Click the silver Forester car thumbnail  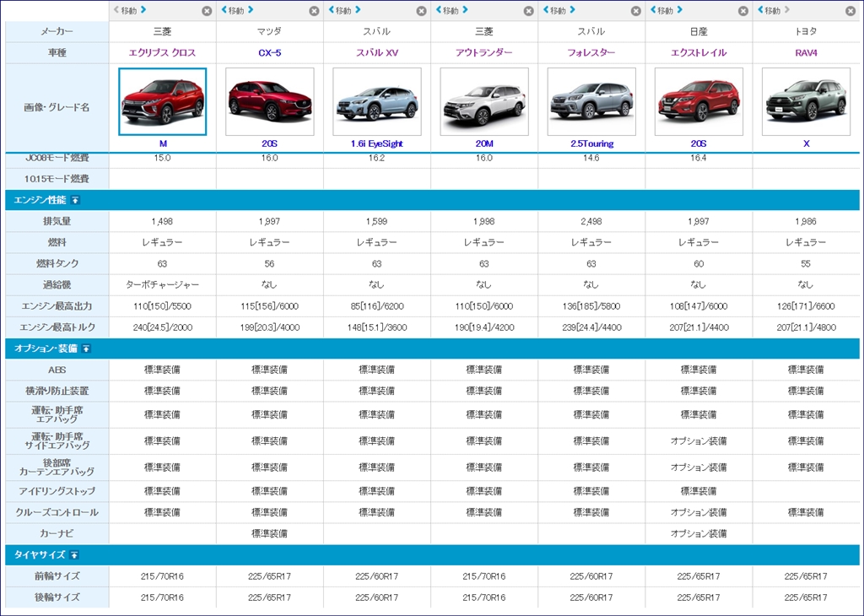[x=591, y=101]
